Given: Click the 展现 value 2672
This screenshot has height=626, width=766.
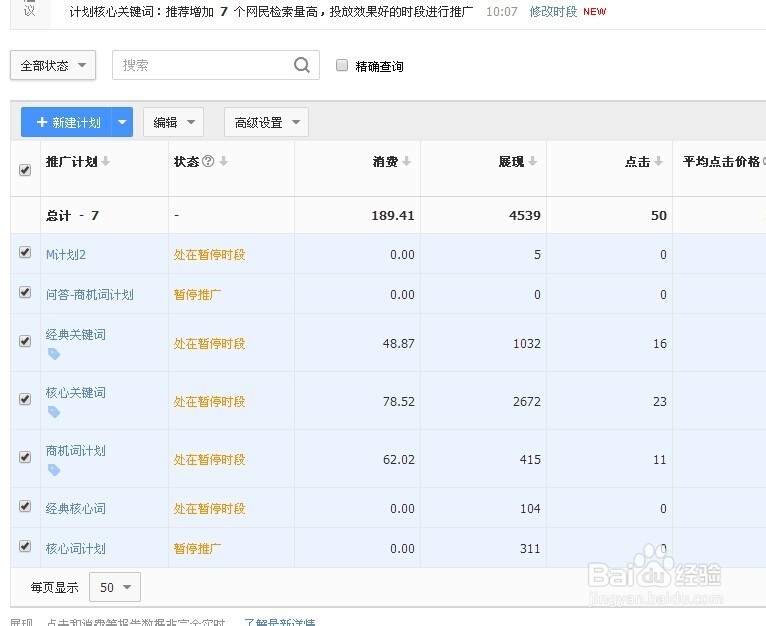Looking at the screenshot, I should (x=527, y=402).
